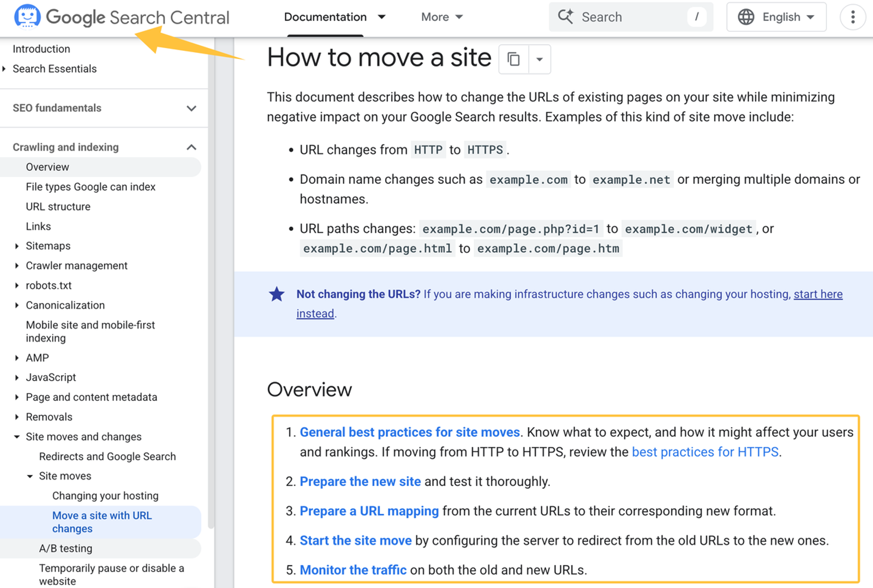Expand the Canonicalization tree item
This screenshot has height=588, width=873.
17,305
